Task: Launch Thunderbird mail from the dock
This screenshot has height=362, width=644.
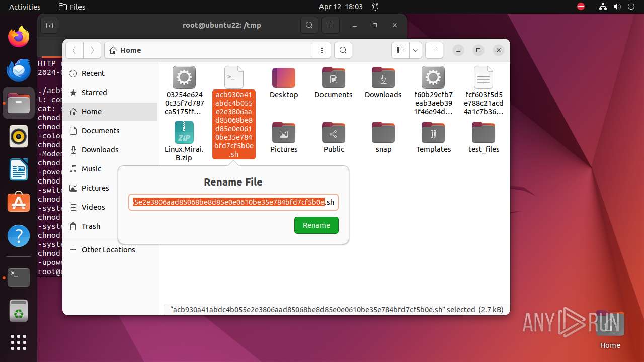Action: [x=19, y=70]
